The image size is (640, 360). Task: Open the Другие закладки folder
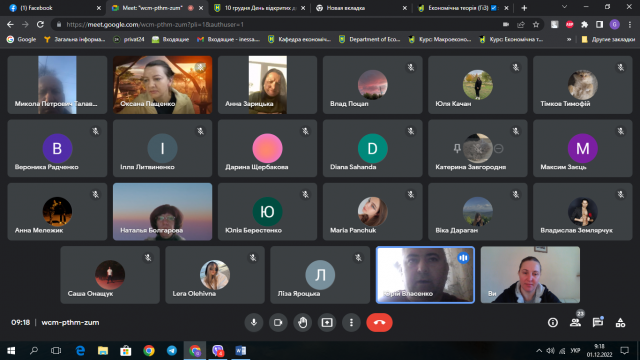pos(608,39)
